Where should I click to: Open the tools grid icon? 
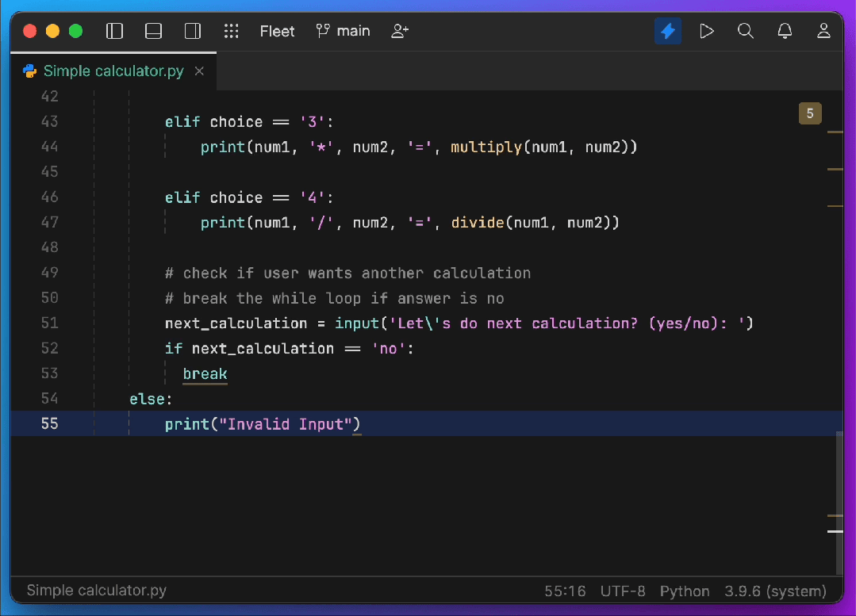(x=232, y=31)
